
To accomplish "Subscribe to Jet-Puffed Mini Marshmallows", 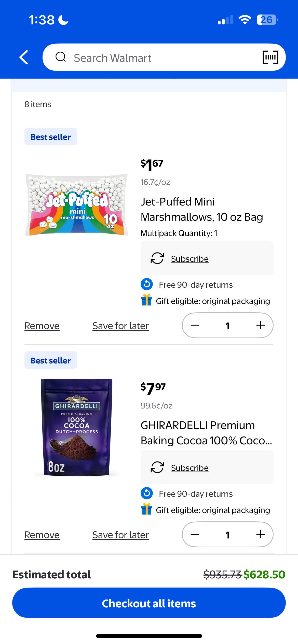I will [190, 259].
